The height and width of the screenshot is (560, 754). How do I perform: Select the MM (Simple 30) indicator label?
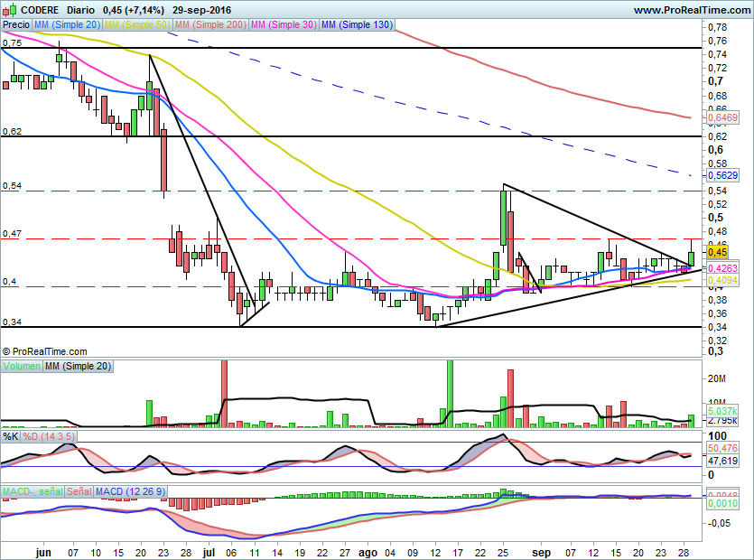(x=284, y=25)
